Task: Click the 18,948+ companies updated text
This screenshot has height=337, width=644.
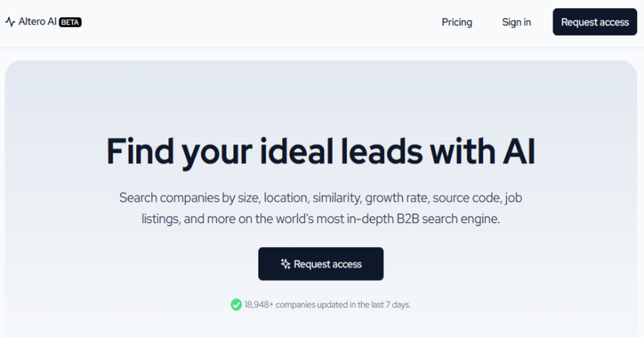Action: [327, 305]
